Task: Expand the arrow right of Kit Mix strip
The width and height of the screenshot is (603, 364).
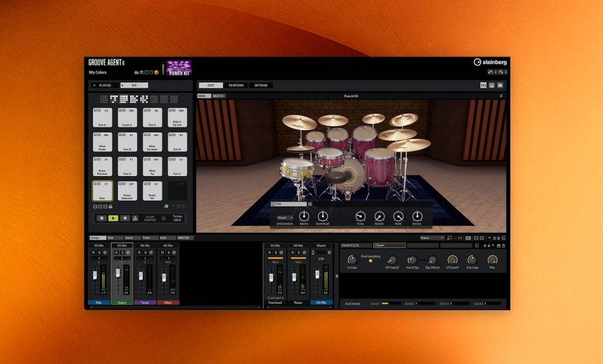Action: tap(337, 276)
